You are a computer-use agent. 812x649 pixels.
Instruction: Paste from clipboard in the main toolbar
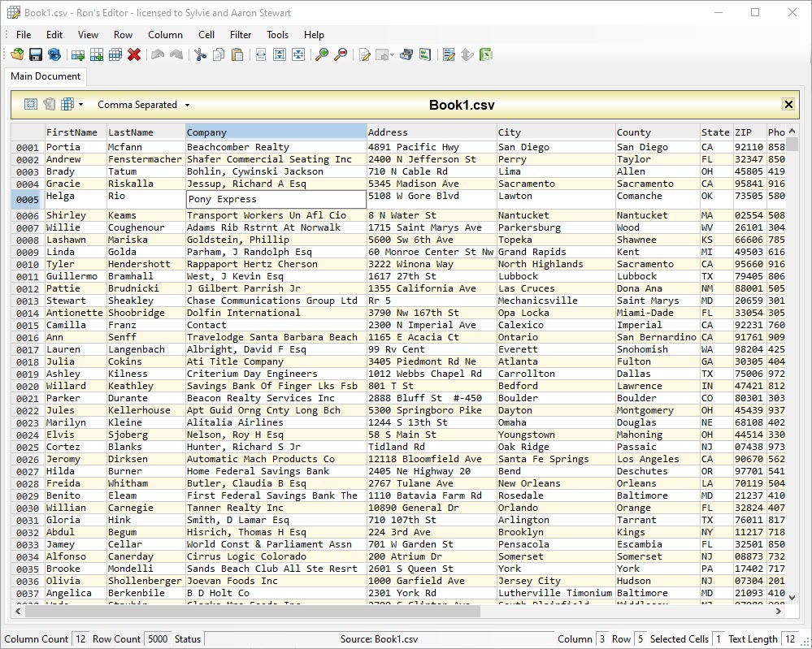(x=237, y=54)
